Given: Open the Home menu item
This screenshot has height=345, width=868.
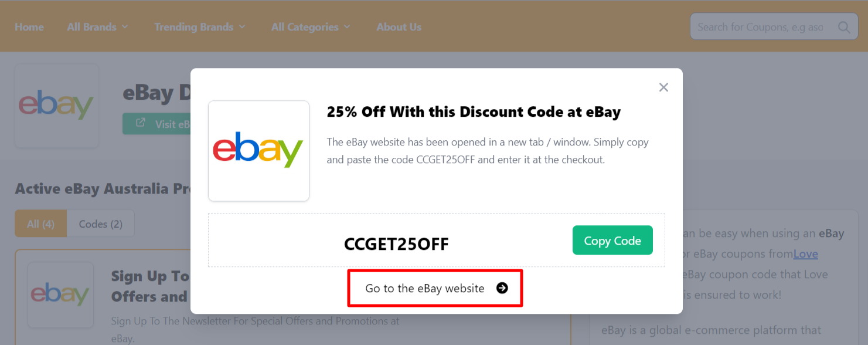Looking at the screenshot, I should [29, 26].
